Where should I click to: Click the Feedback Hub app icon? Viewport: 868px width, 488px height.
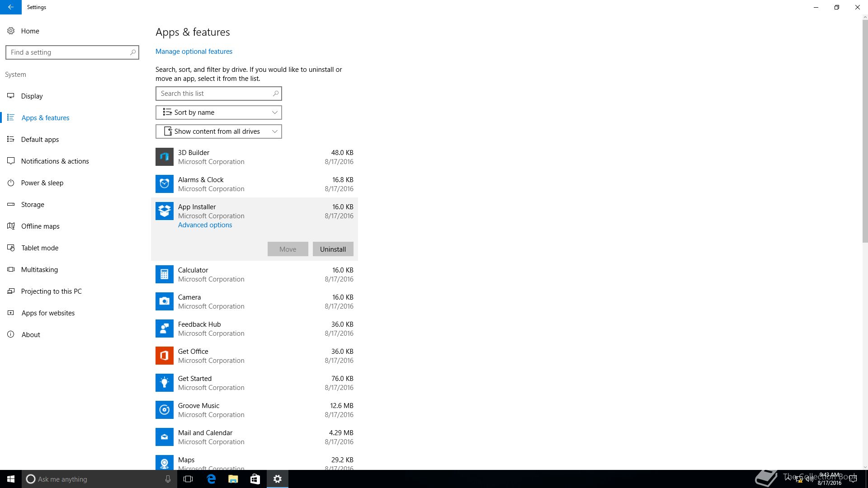click(x=165, y=328)
